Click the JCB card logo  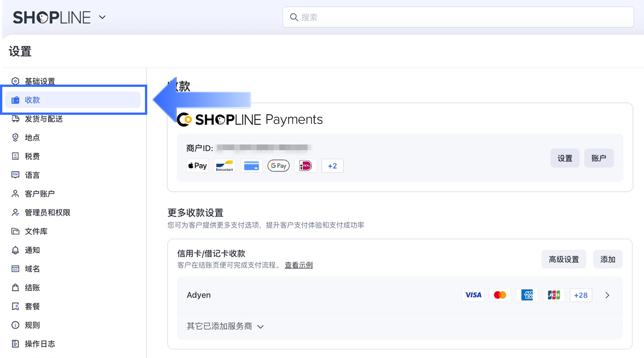click(554, 295)
